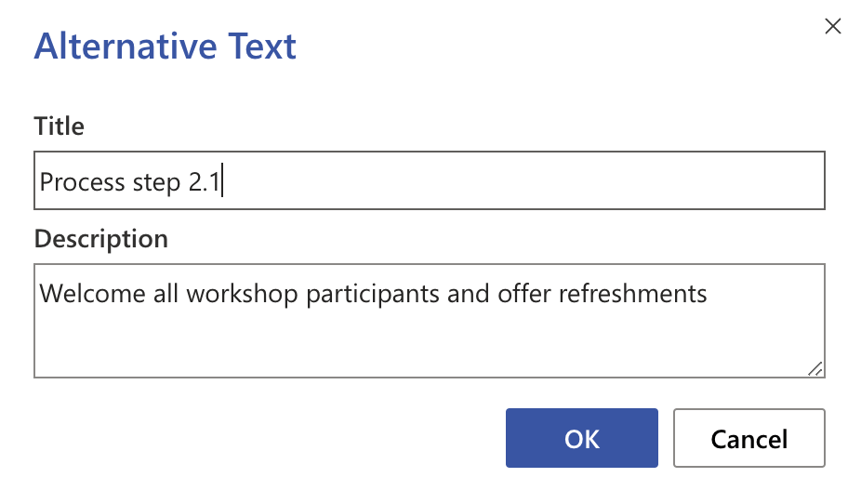The image size is (861, 504).
Task: Click the resize grip of the Description box
Action: click(815, 368)
